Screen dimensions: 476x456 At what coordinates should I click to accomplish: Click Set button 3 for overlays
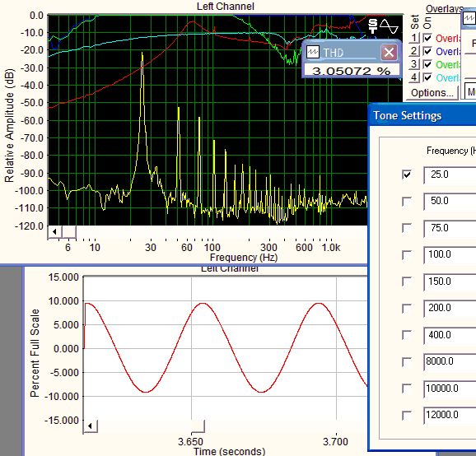coord(414,64)
